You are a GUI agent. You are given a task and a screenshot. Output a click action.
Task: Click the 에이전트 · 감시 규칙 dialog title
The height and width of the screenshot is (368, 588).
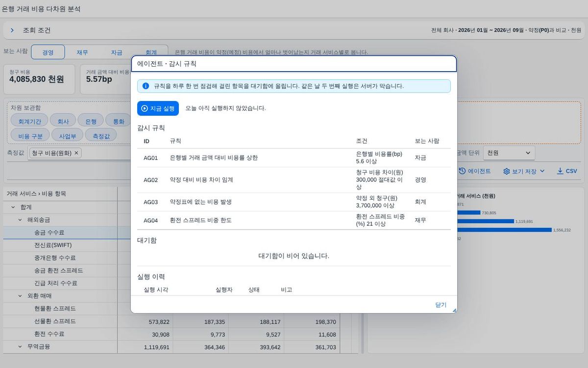167,64
